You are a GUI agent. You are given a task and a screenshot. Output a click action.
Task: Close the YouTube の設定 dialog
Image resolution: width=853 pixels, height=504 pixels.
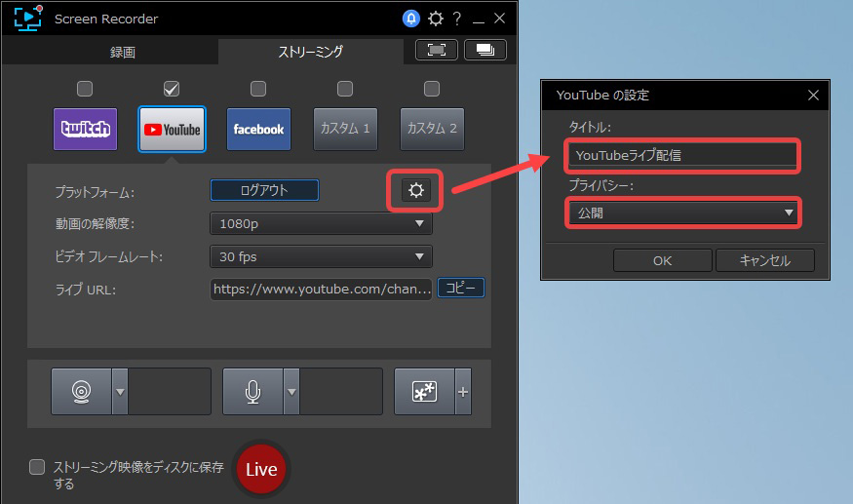[x=813, y=96]
